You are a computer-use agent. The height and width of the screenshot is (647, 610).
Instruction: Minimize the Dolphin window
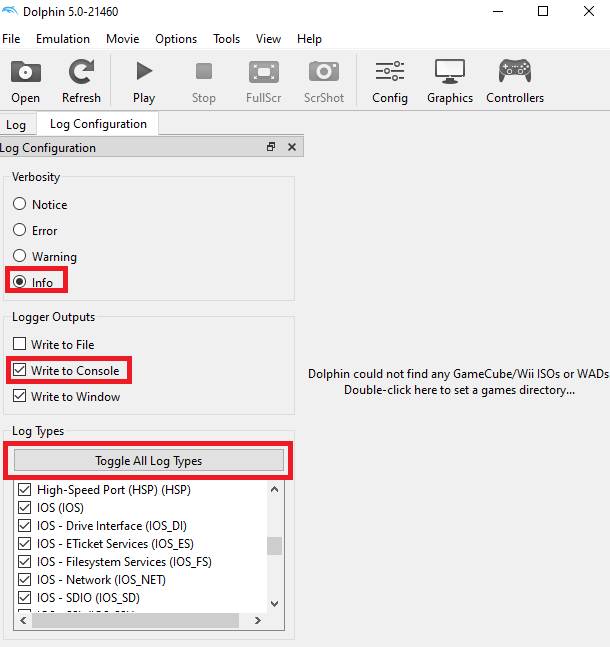point(498,12)
